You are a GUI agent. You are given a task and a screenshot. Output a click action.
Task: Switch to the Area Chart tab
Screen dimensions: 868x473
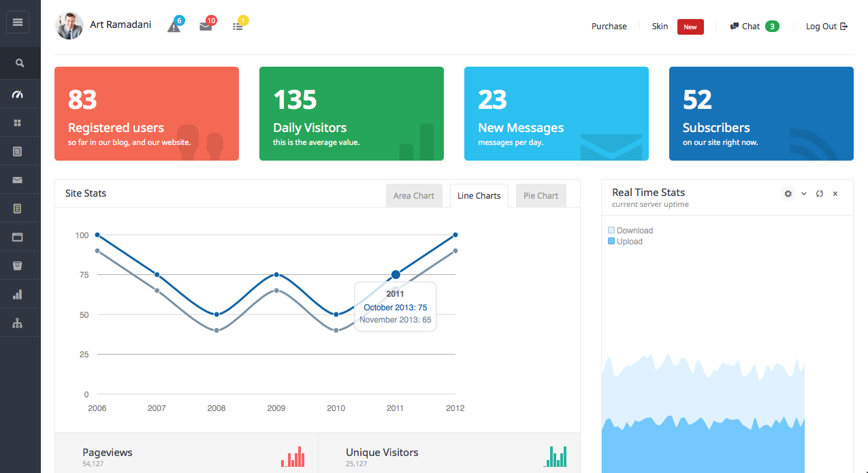click(x=414, y=196)
